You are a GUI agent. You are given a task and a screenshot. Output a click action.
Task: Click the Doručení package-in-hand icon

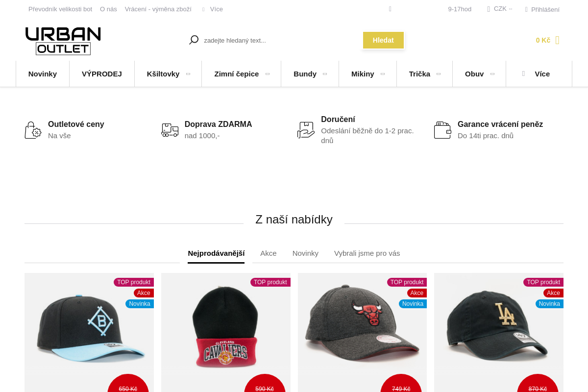tap(306, 130)
